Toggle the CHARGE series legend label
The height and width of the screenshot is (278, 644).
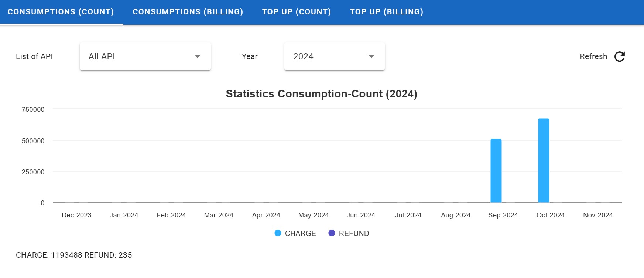tap(300, 233)
